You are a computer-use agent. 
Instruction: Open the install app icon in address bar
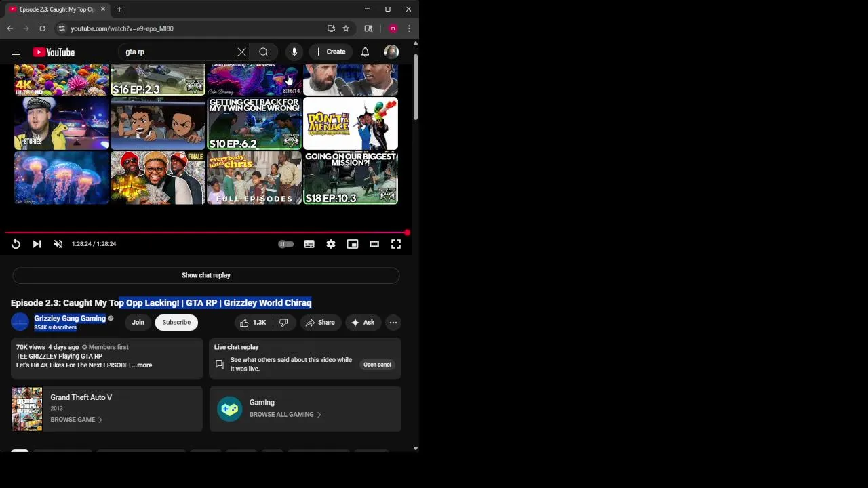(331, 28)
